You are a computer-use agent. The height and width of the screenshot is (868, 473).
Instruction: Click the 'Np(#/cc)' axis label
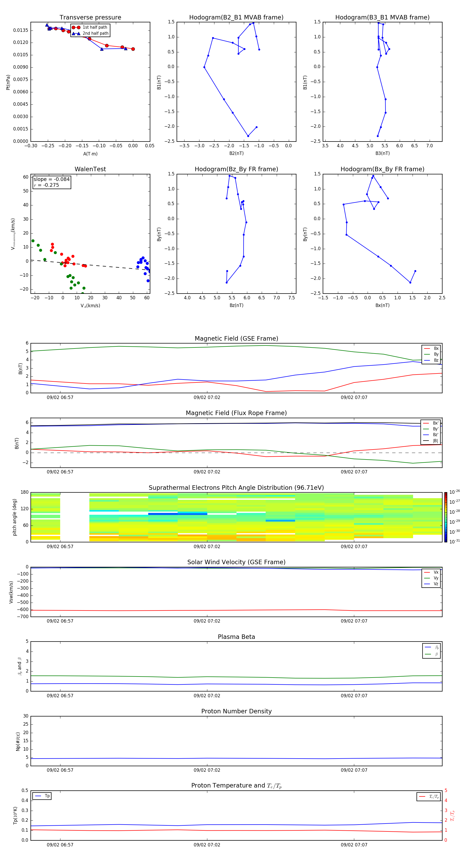coord(18,741)
